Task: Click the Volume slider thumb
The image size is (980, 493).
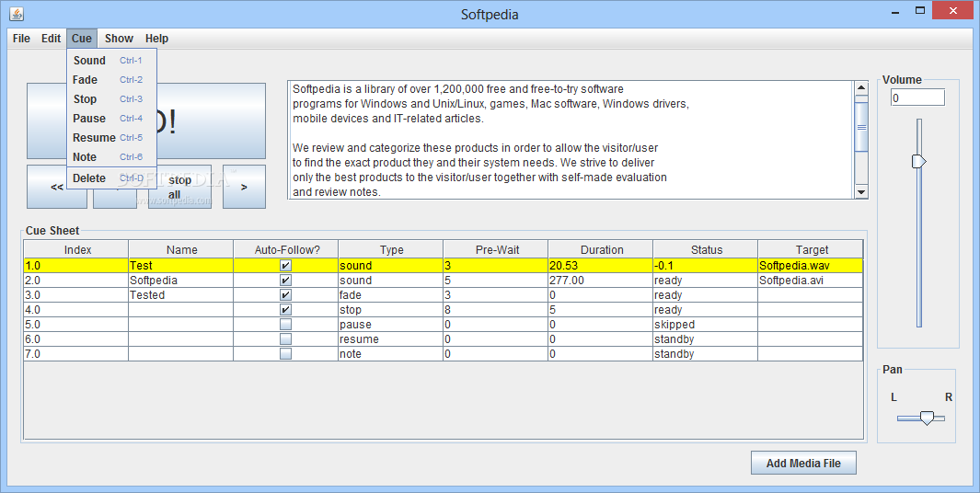Action: [x=918, y=161]
